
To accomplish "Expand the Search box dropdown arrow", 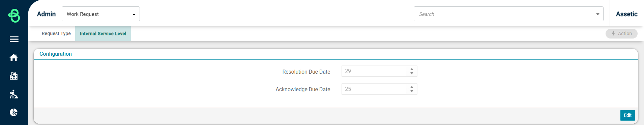I will (597, 14).
